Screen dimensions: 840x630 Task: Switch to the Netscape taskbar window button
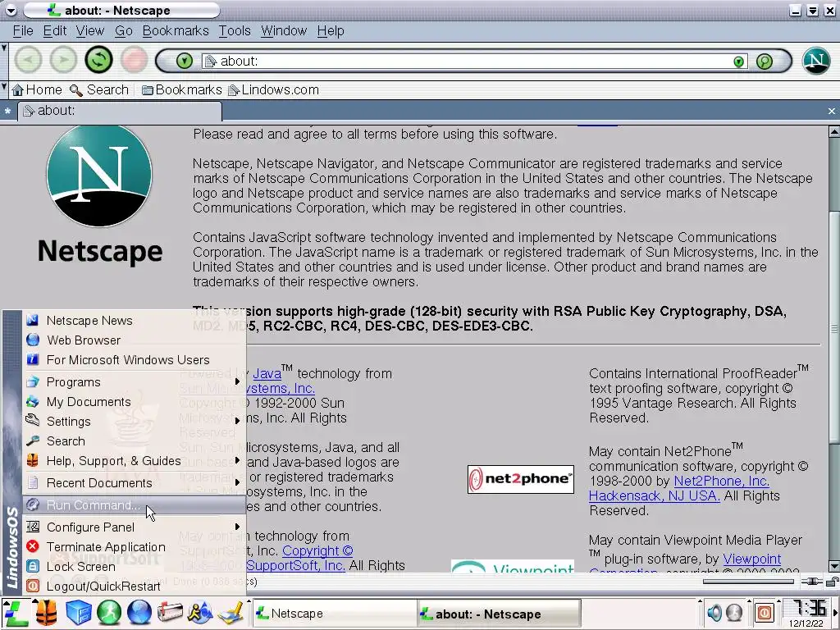tap(335, 614)
